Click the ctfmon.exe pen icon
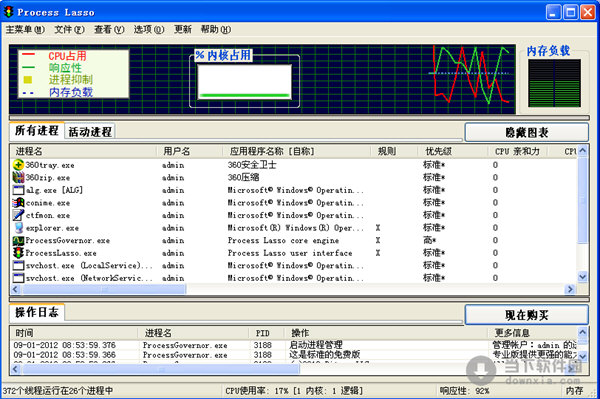The image size is (600, 399). pos(18,215)
